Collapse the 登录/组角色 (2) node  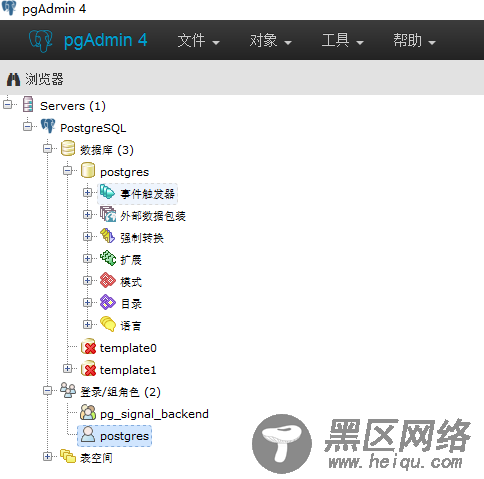coord(48,390)
